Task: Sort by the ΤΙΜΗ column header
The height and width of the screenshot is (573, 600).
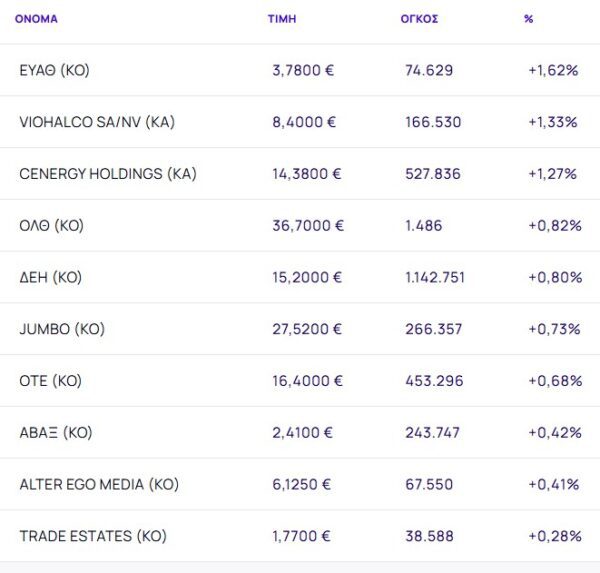Action: 282,19
